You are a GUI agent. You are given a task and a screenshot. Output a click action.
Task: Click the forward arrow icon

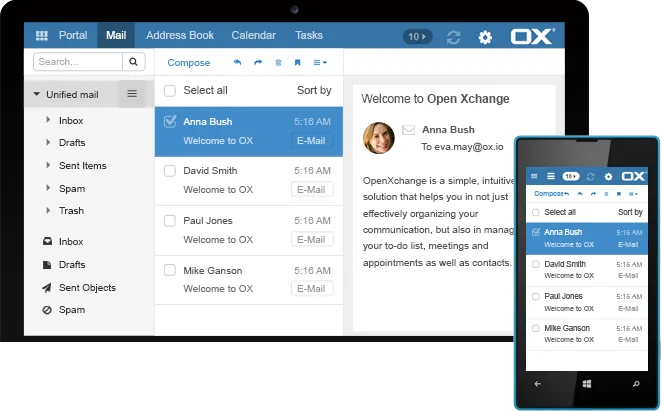click(x=258, y=63)
